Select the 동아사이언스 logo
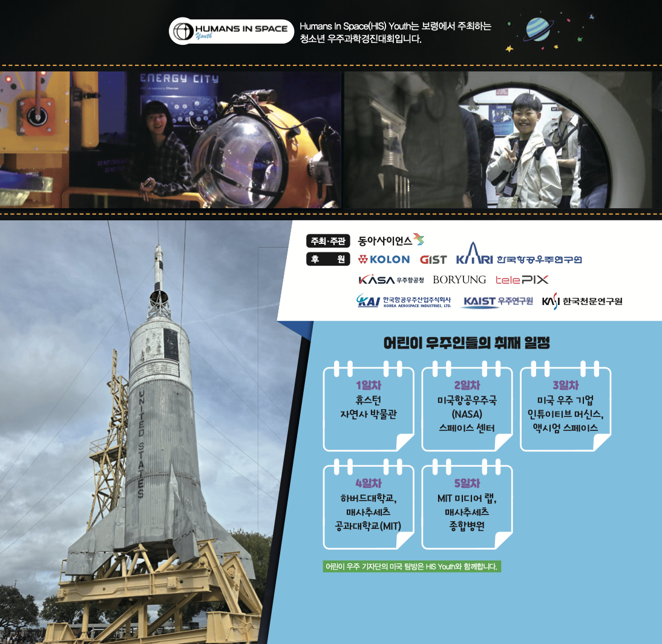Screen dimensions: 662x644 391,240
